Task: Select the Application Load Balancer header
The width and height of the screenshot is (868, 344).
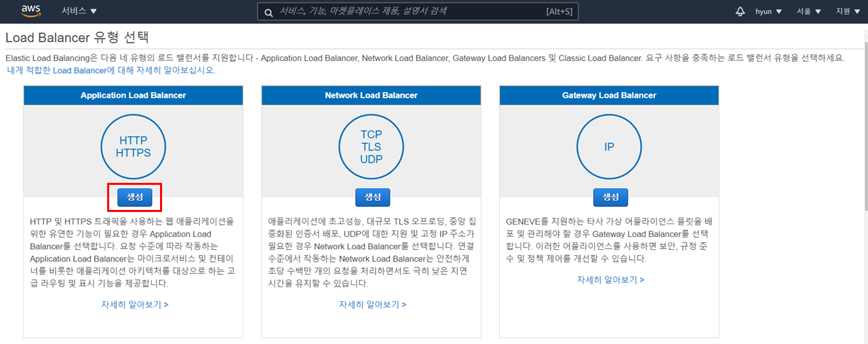Action: pyautogui.click(x=133, y=95)
